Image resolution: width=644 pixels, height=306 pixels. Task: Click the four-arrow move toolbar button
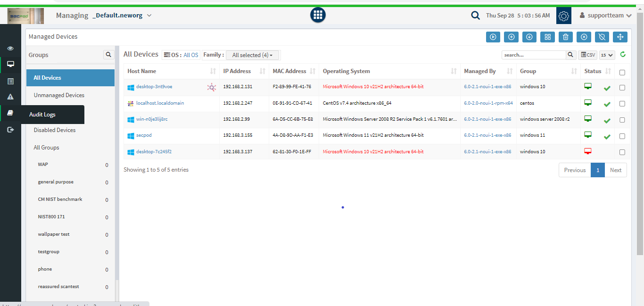(x=620, y=37)
